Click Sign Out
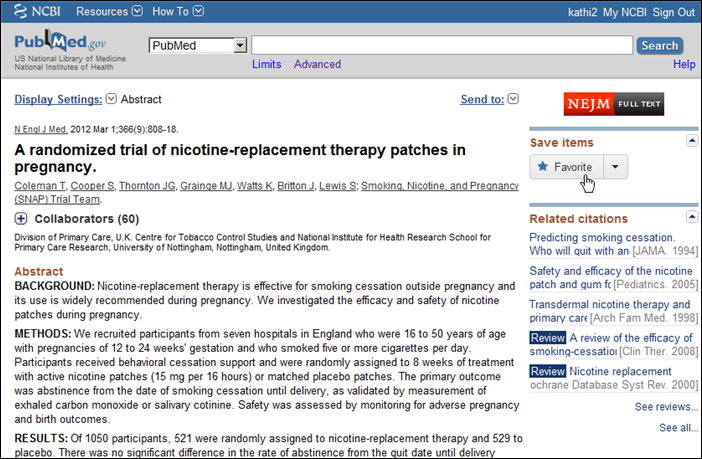 click(x=673, y=12)
